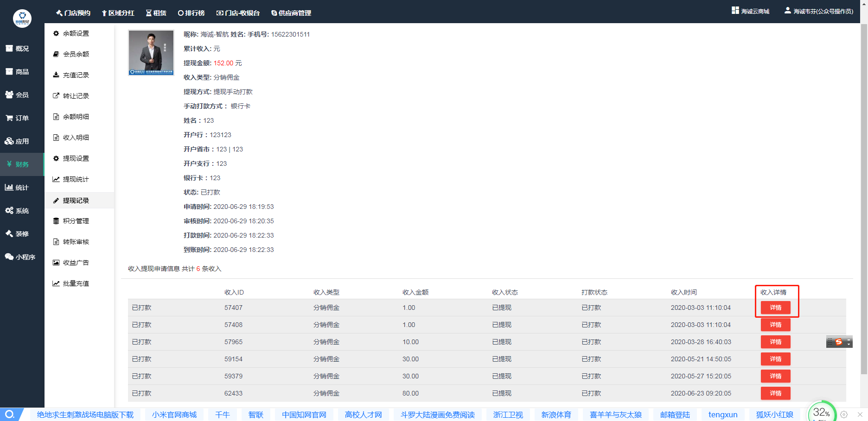Viewport: 868px width, 421px height.
Task: Open 门店预约 in top navigation
Action: click(x=73, y=13)
